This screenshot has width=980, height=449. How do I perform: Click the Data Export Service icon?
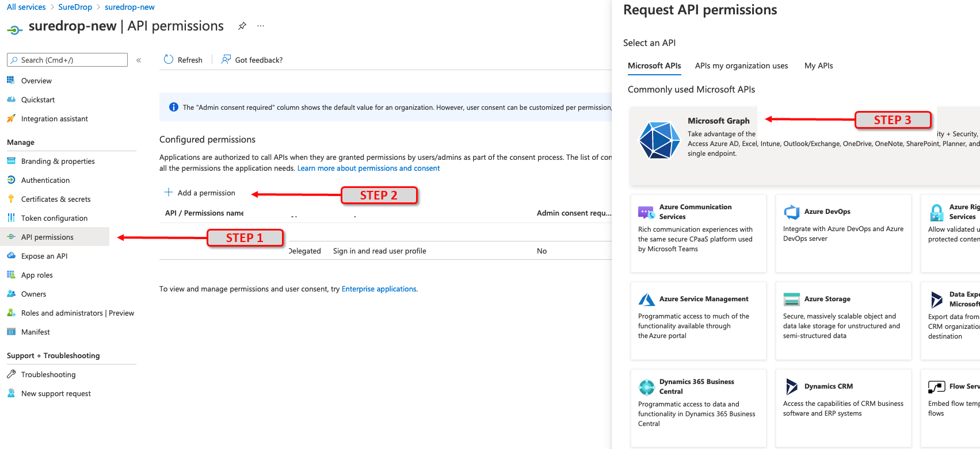click(x=937, y=300)
